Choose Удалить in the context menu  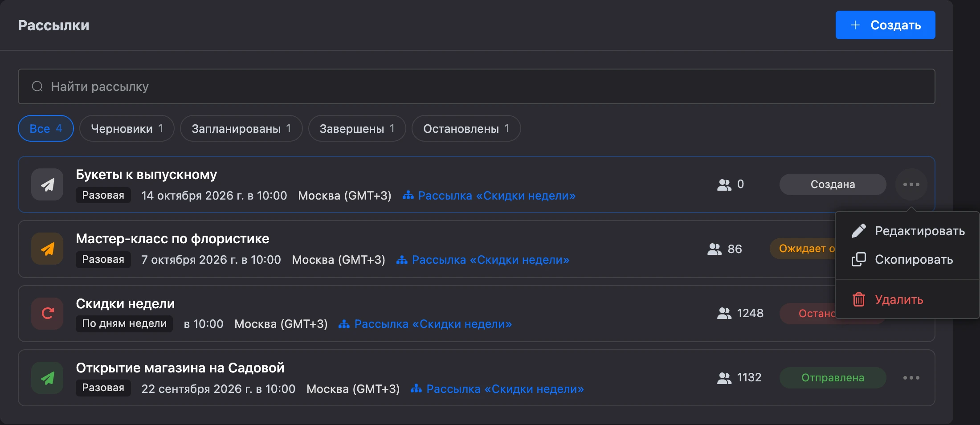click(x=908, y=299)
